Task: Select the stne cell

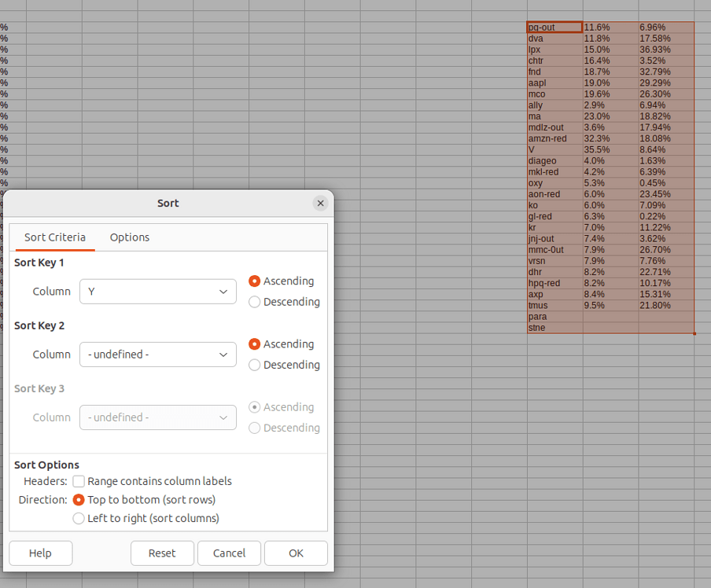Action: coord(555,328)
